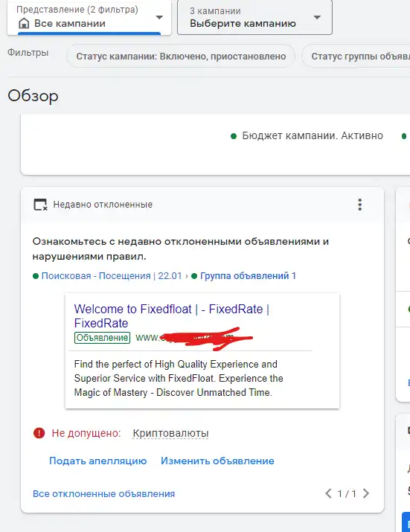This screenshot has width=410, height=532.
Task: Open the Группа объявлений 1 link
Action: [248, 276]
